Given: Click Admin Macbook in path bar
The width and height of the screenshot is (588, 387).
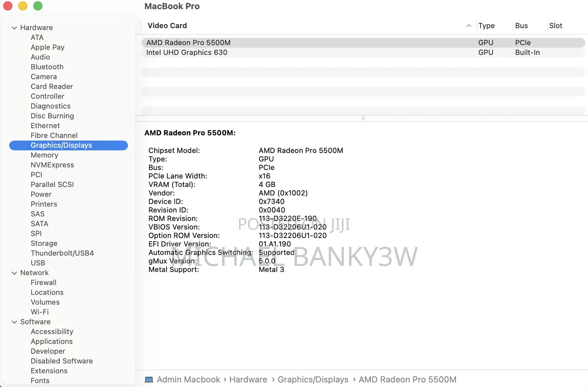Looking at the screenshot, I should click(x=188, y=380).
